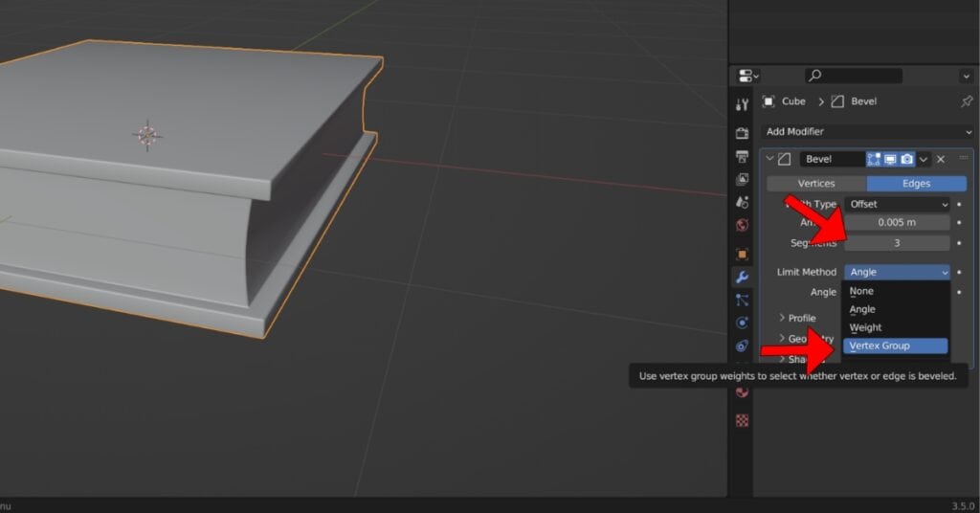The image size is (980, 513).
Task: Open the Object properties tab
Action: pyautogui.click(x=742, y=255)
